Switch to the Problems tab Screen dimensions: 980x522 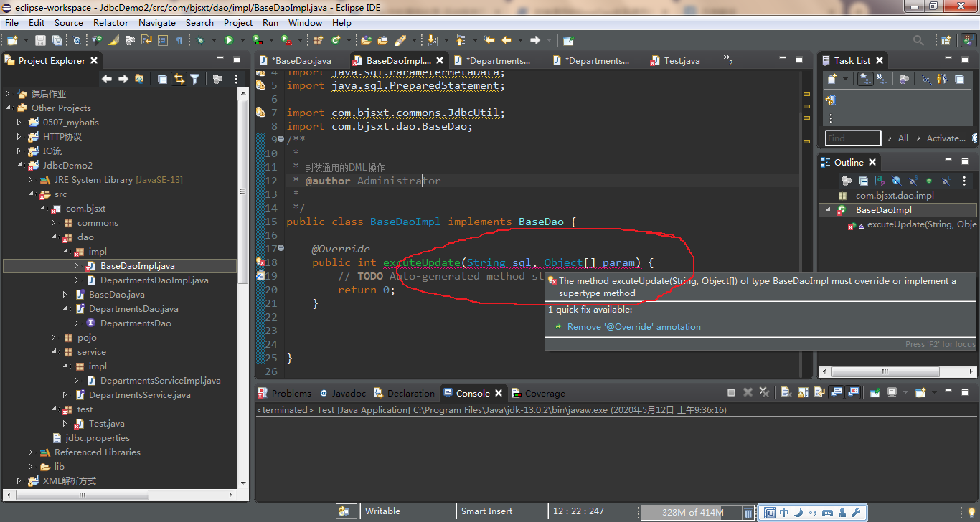(285, 393)
